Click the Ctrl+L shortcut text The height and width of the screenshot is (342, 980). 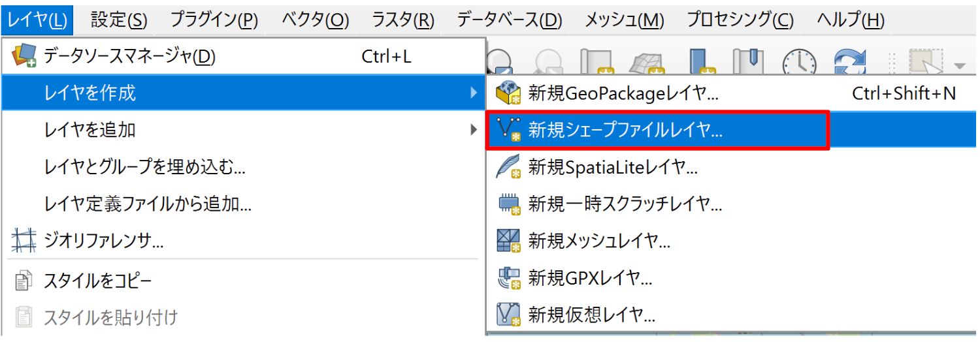(x=387, y=57)
